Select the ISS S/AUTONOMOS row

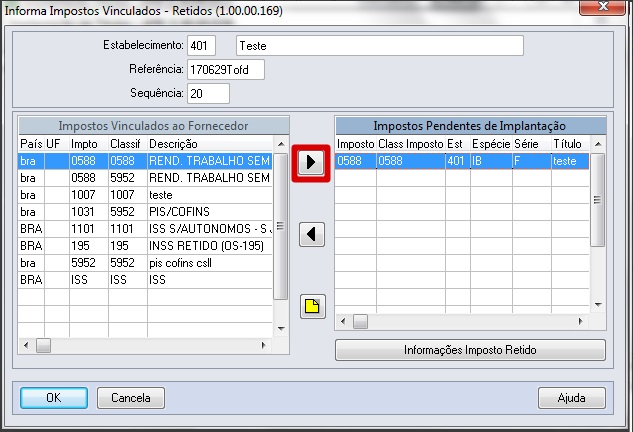coord(145,229)
